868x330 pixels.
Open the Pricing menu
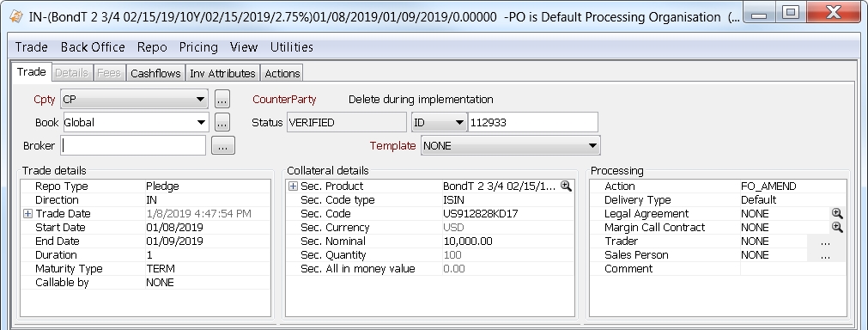click(x=198, y=47)
